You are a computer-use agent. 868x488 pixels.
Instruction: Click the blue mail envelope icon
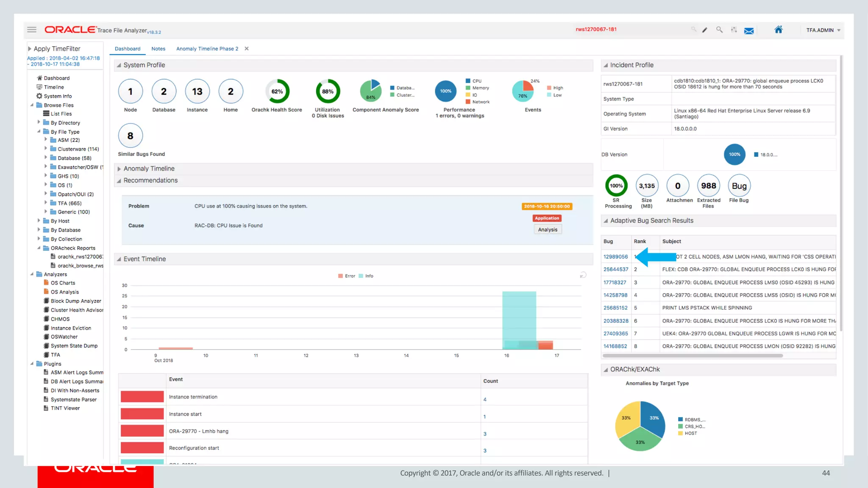pyautogui.click(x=749, y=31)
